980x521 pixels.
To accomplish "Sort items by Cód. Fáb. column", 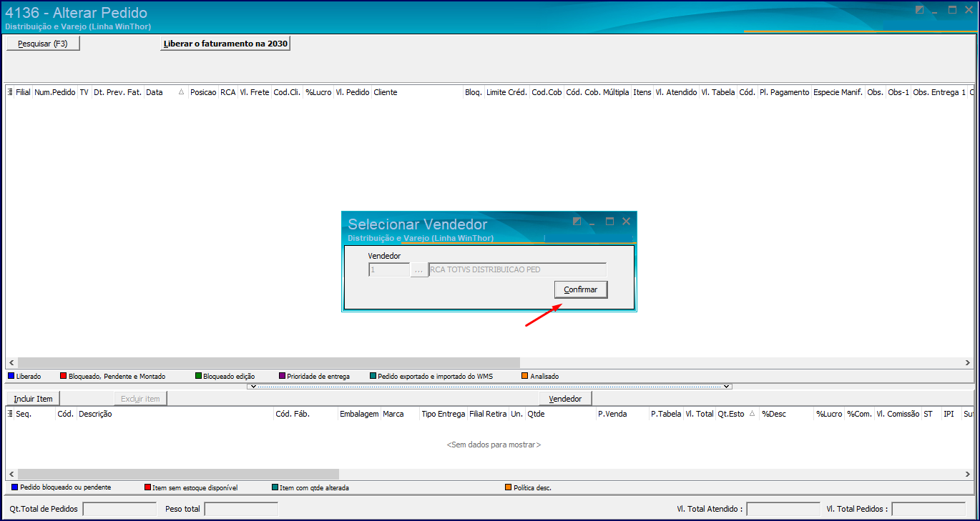I will click(x=305, y=414).
